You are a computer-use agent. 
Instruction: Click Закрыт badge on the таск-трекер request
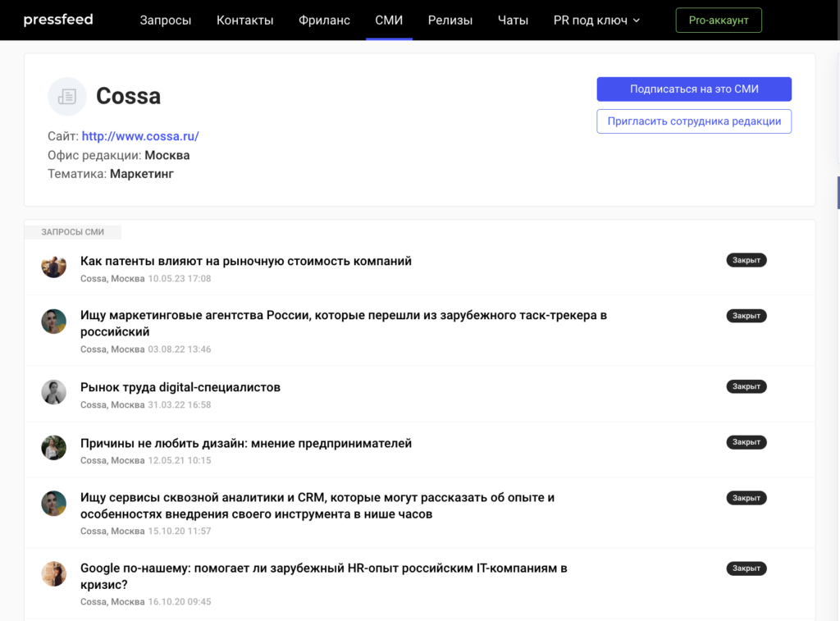tap(746, 316)
